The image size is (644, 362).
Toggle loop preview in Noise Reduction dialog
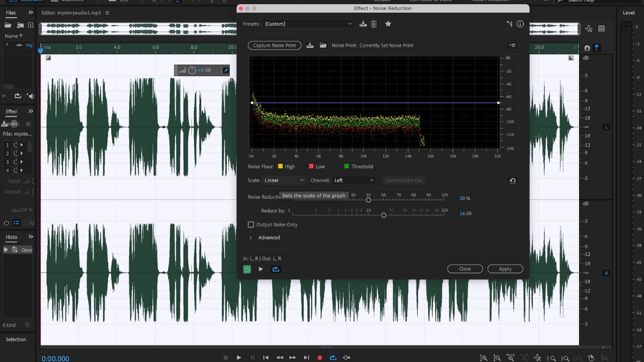click(276, 269)
